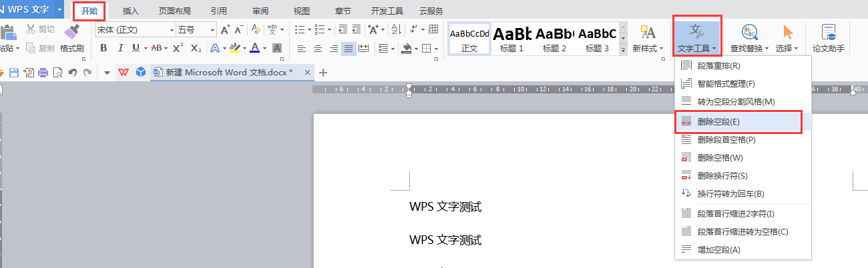Export to PDF from quick access bar
The image size is (868, 268).
28,72
